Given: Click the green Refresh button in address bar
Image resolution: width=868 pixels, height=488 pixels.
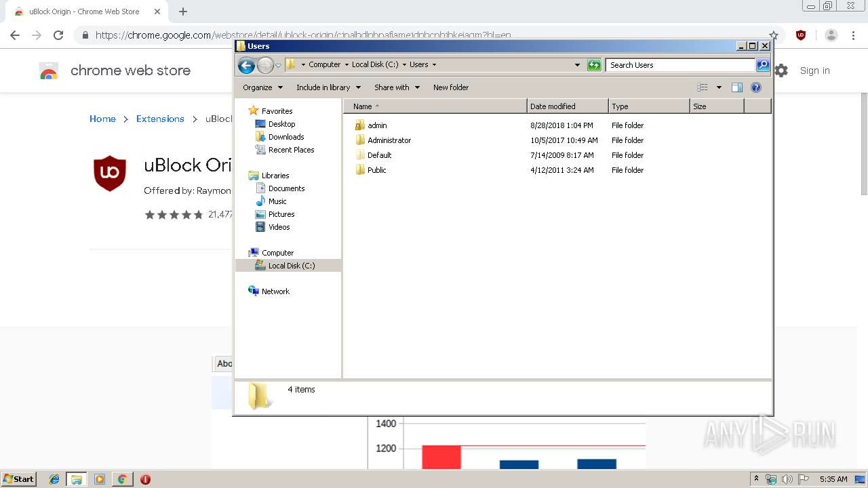Looking at the screenshot, I should (594, 65).
